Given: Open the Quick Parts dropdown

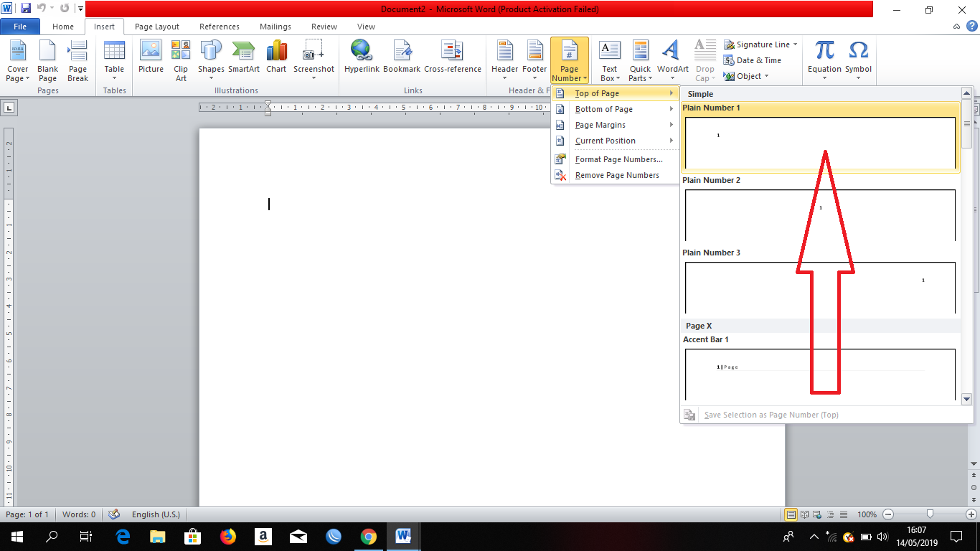Looking at the screenshot, I should (x=640, y=60).
